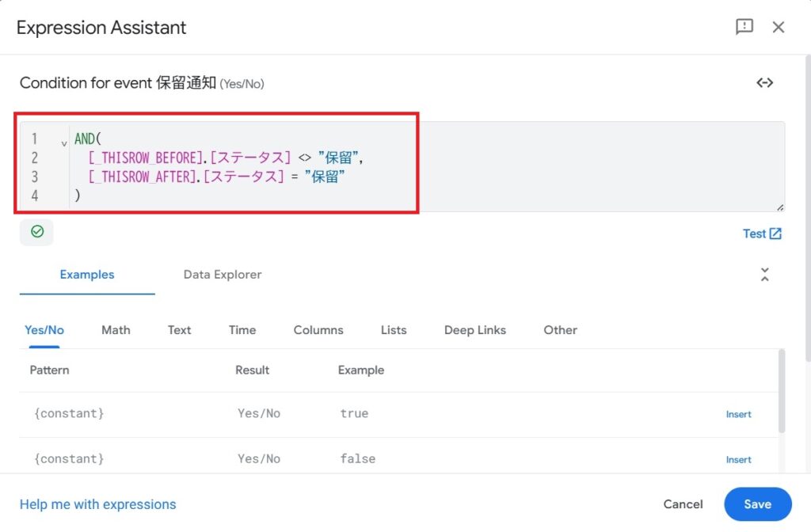The width and height of the screenshot is (811, 532).
Task: Switch to the Data Explorer tab
Action: point(222,275)
